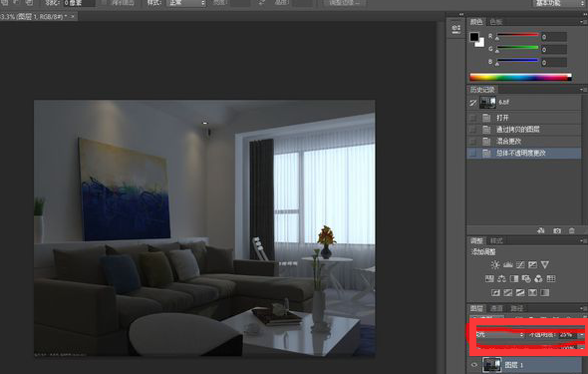Add a Black & White adjustment

point(514,278)
